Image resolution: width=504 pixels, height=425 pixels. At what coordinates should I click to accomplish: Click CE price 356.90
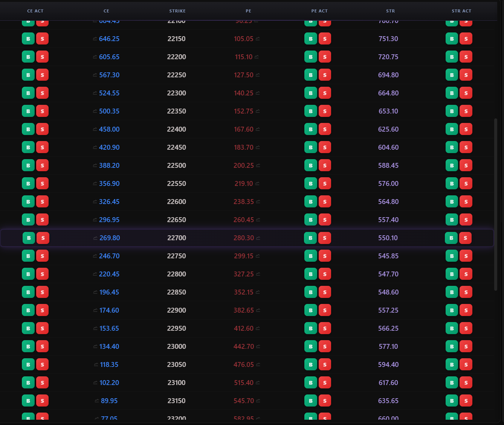coord(109,184)
